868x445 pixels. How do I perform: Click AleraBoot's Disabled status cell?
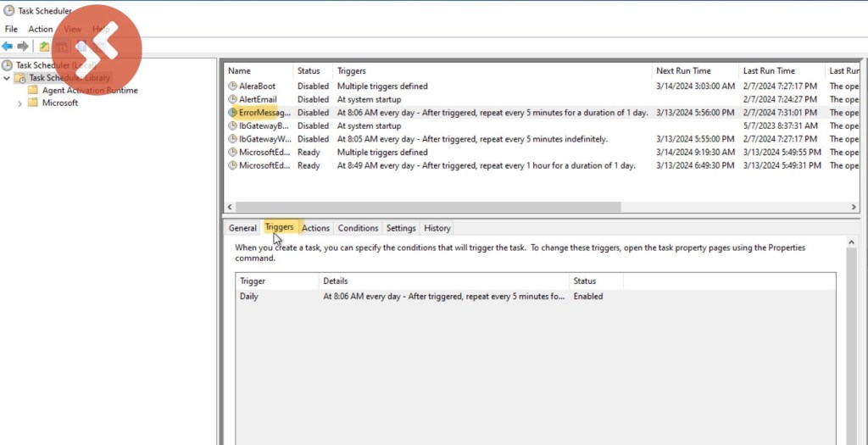coord(313,86)
